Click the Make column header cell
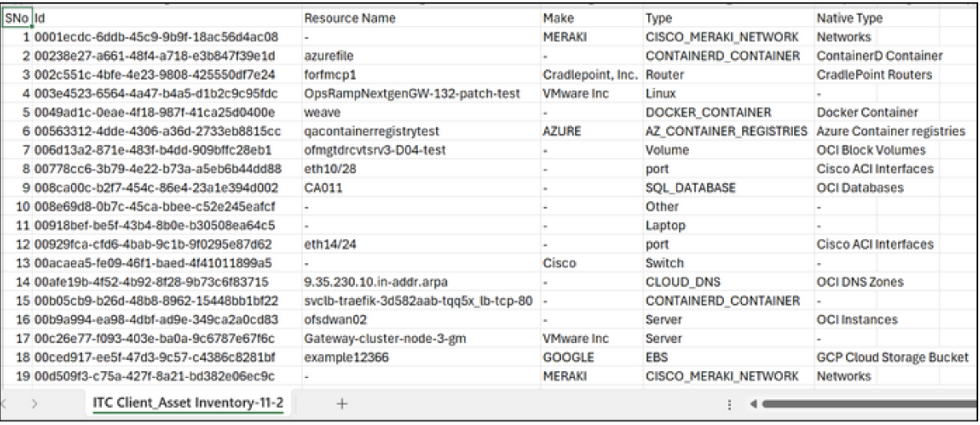Screen dimensions: 980x425 pyautogui.click(x=558, y=18)
